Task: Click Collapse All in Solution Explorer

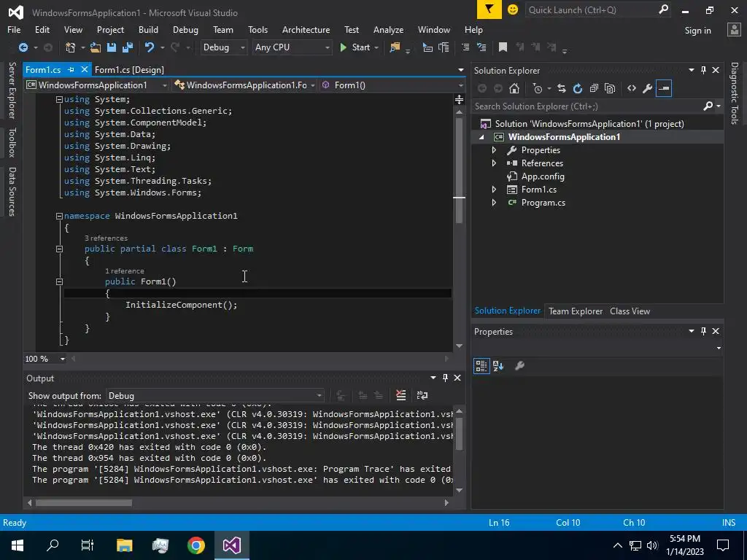Action: (x=594, y=88)
